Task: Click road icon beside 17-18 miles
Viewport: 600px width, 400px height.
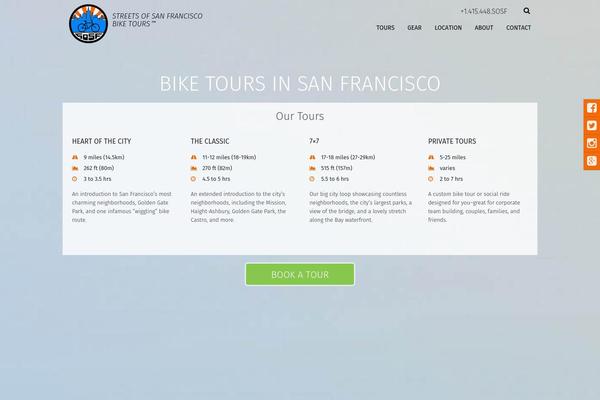Action: point(312,157)
